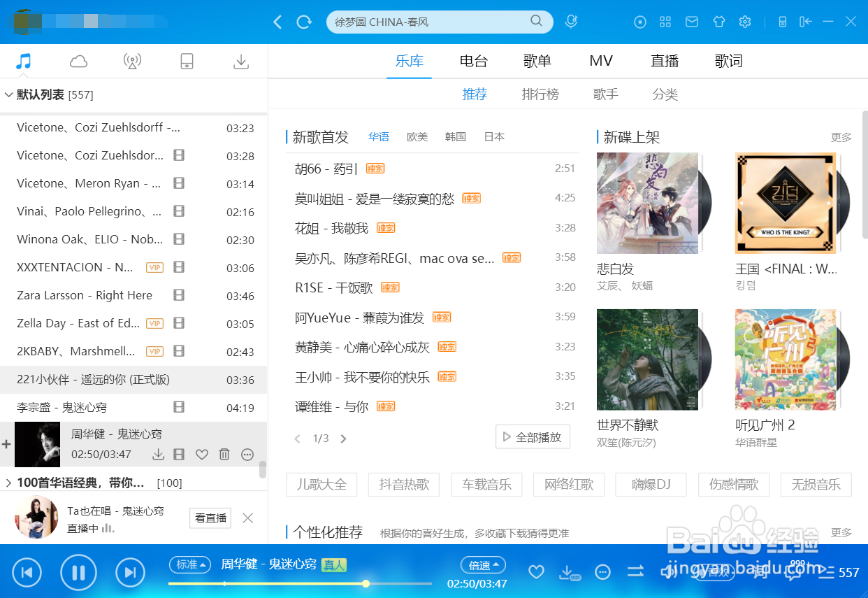
Task: Download the playing song 周华健 - 鬼迷心窍 in list
Action: click(x=159, y=455)
